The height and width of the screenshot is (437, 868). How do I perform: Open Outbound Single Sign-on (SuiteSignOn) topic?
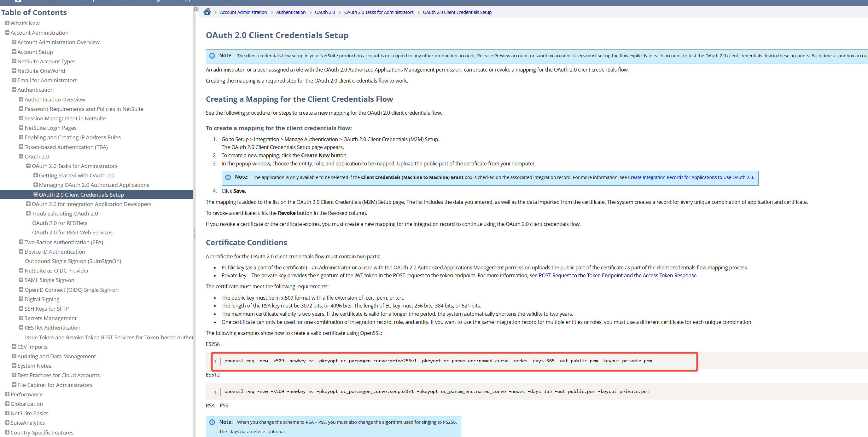click(x=73, y=261)
